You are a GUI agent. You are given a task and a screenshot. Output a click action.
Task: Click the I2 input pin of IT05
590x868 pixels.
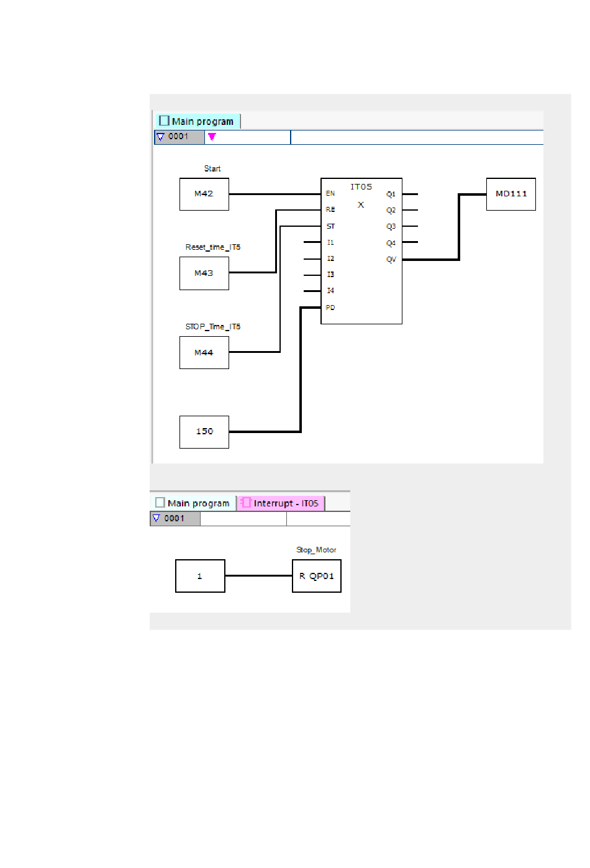[x=330, y=258]
